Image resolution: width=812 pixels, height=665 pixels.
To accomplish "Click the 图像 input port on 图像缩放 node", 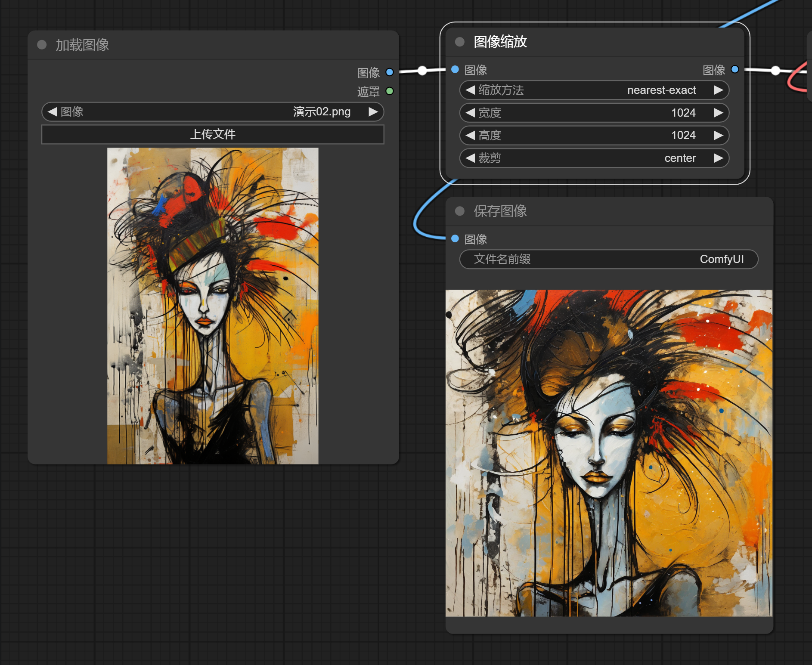I will [x=455, y=69].
